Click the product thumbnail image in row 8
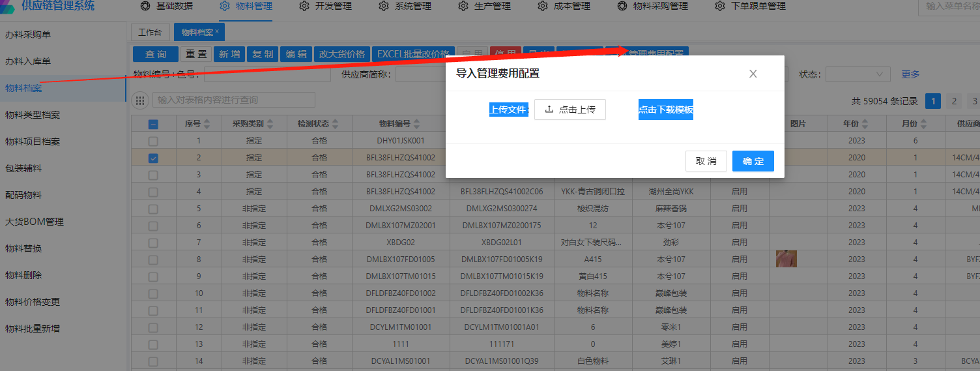The image size is (980, 371). 786,259
